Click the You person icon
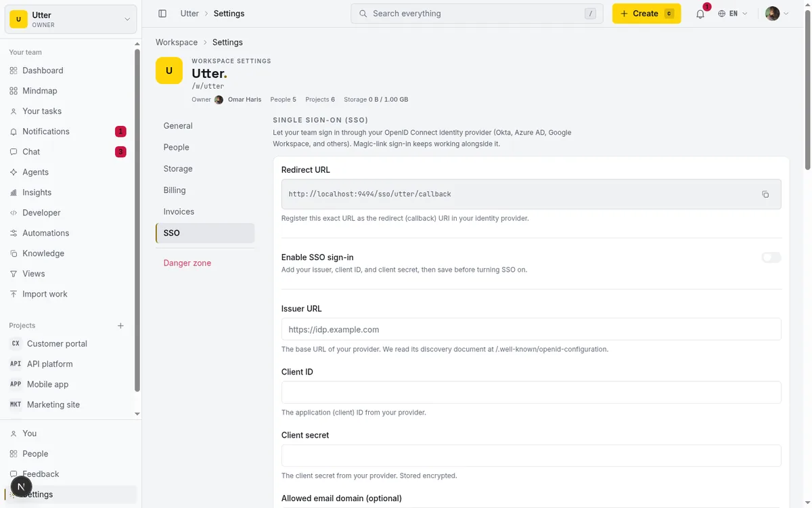812x508 pixels. (14, 433)
